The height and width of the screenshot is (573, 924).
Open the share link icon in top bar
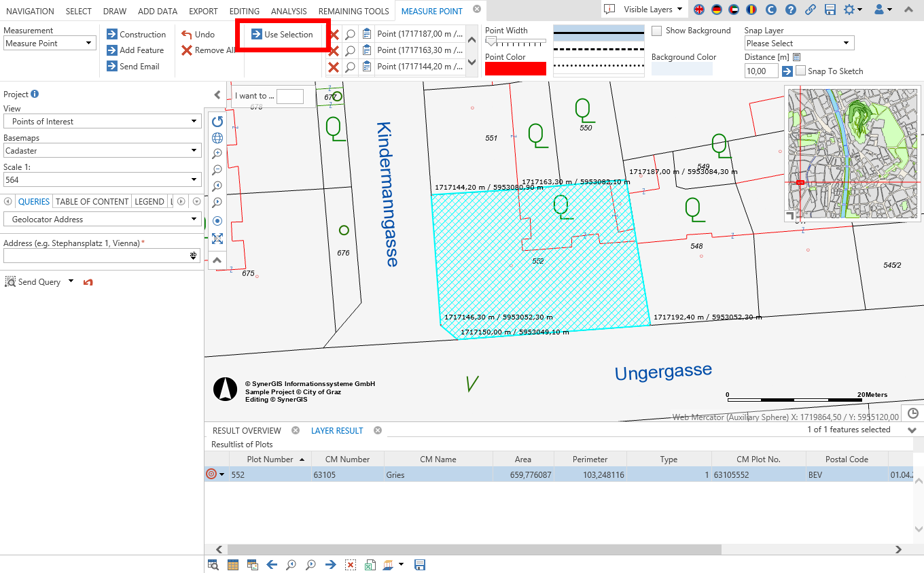[x=811, y=10]
